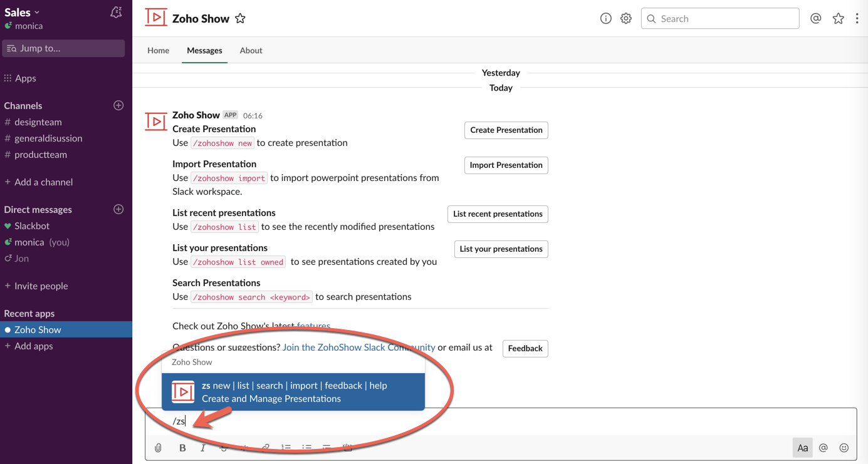Apply italic formatting in message composer
Screen dimensions: 868x464
tap(203, 448)
